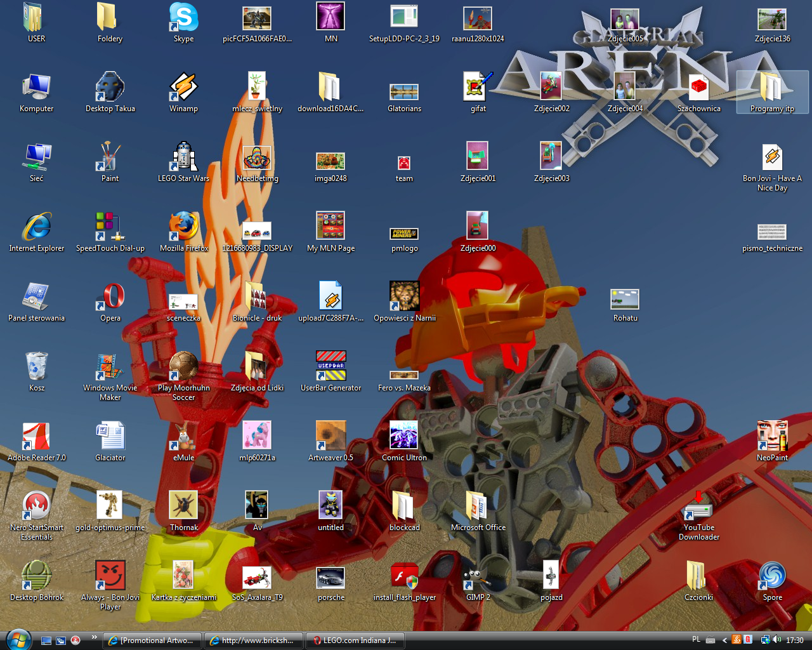Switch to http://www.bricksh... taskbar window
Screen dimensions: 812x650
[x=253, y=640]
